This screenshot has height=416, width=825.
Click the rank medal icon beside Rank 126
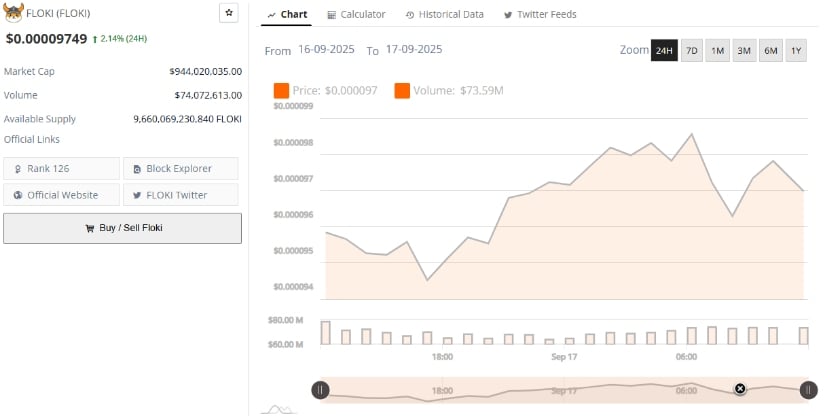pyautogui.click(x=18, y=169)
